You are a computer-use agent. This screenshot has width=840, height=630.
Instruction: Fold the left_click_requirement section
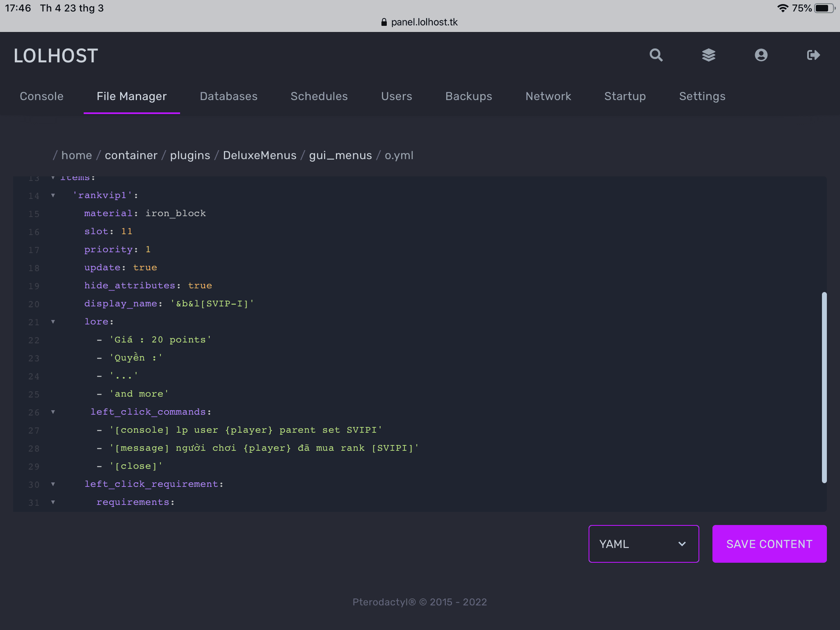pyautogui.click(x=53, y=484)
